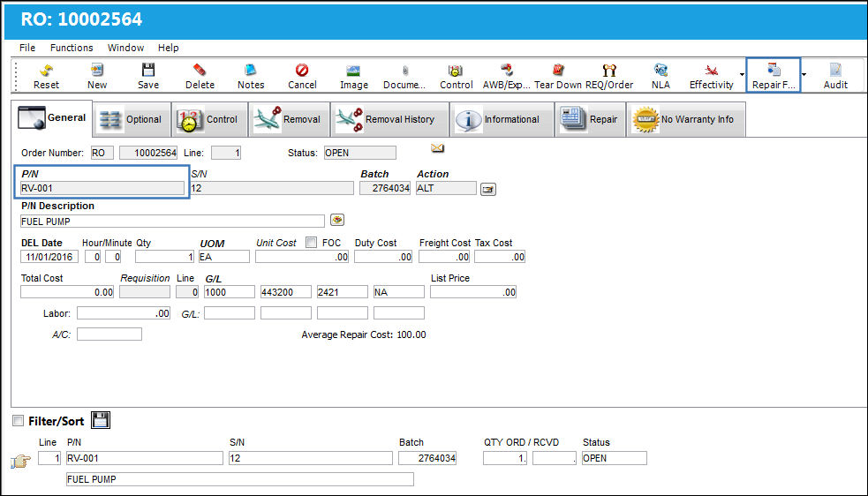Click the bottom row Status OPEN field

point(614,458)
